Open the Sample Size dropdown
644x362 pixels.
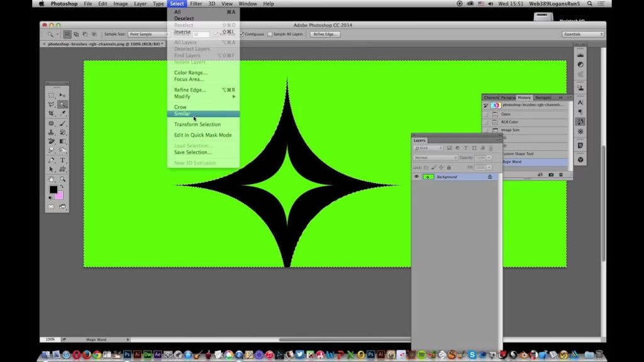[x=148, y=34]
